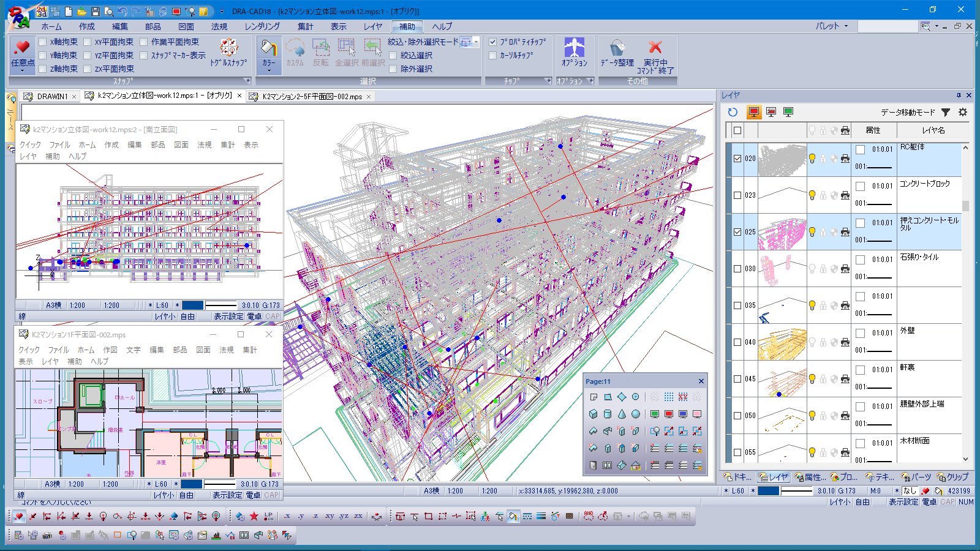Click the house-shaped home view icon in Page:11 palette
The height and width of the screenshot is (551, 980).
(636, 465)
